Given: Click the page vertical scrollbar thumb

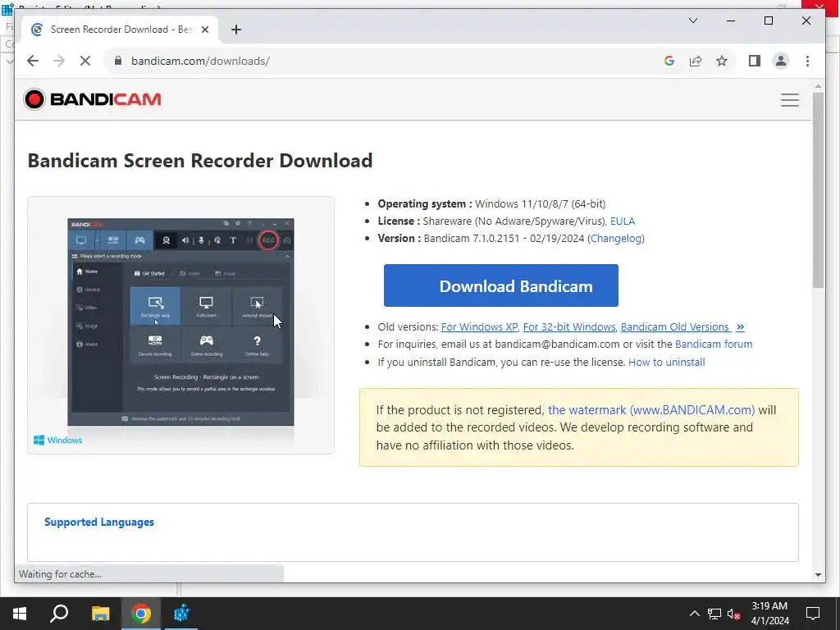Looking at the screenshot, I should pyautogui.click(x=818, y=190).
